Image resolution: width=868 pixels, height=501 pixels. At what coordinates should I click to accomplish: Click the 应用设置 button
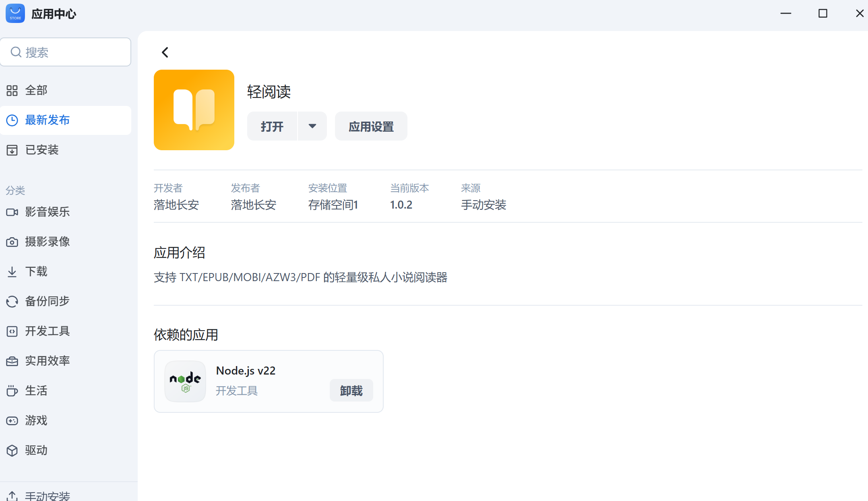[371, 126]
